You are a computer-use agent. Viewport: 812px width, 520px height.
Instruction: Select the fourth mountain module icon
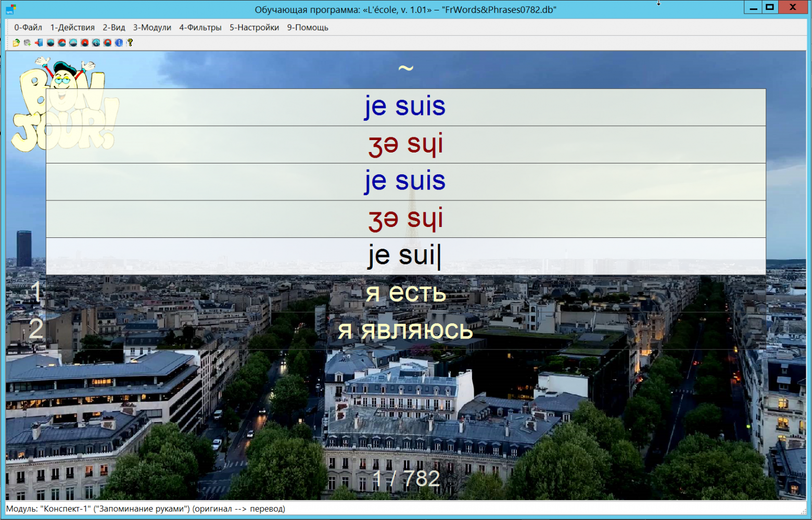point(84,43)
